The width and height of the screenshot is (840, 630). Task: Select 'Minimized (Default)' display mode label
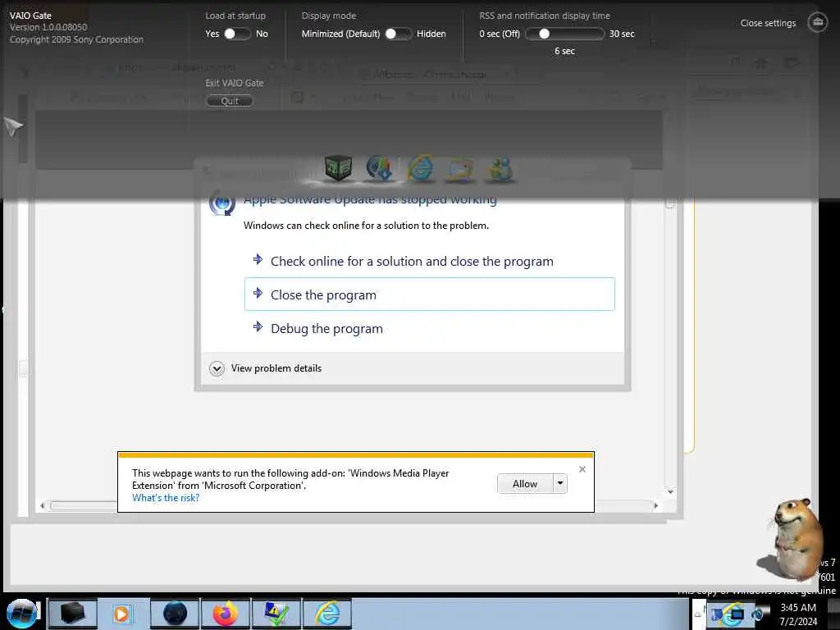[x=340, y=34]
